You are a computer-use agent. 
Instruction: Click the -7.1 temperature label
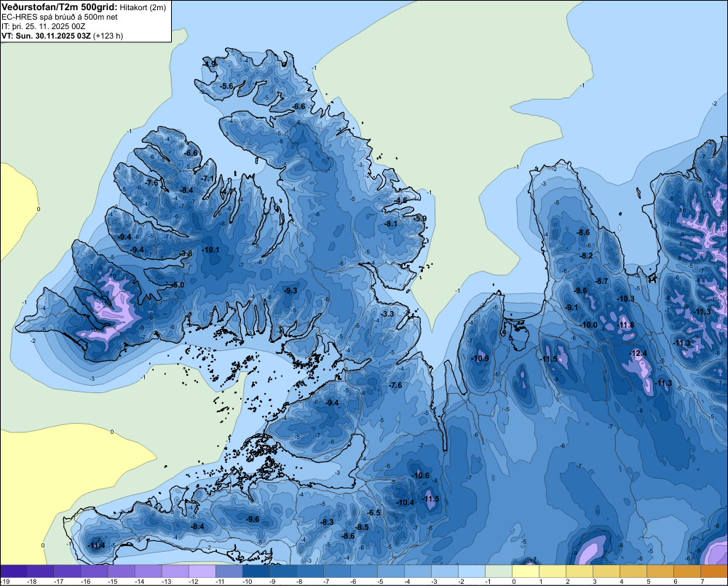208,178
